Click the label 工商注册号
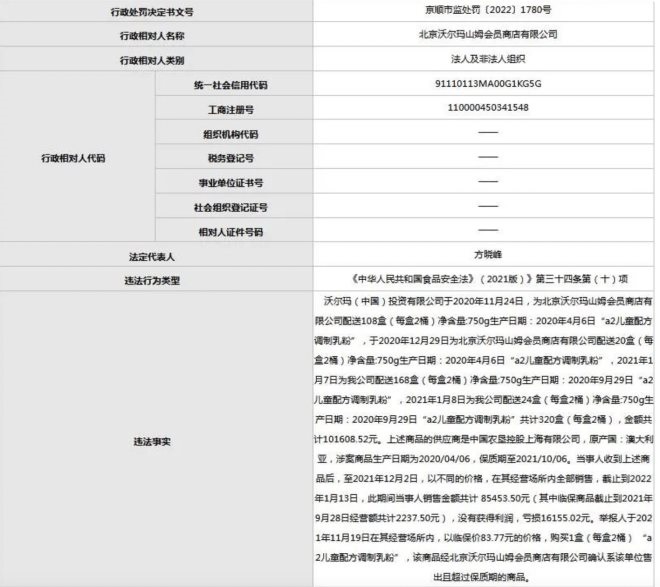The image size is (660, 587). (x=231, y=110)
